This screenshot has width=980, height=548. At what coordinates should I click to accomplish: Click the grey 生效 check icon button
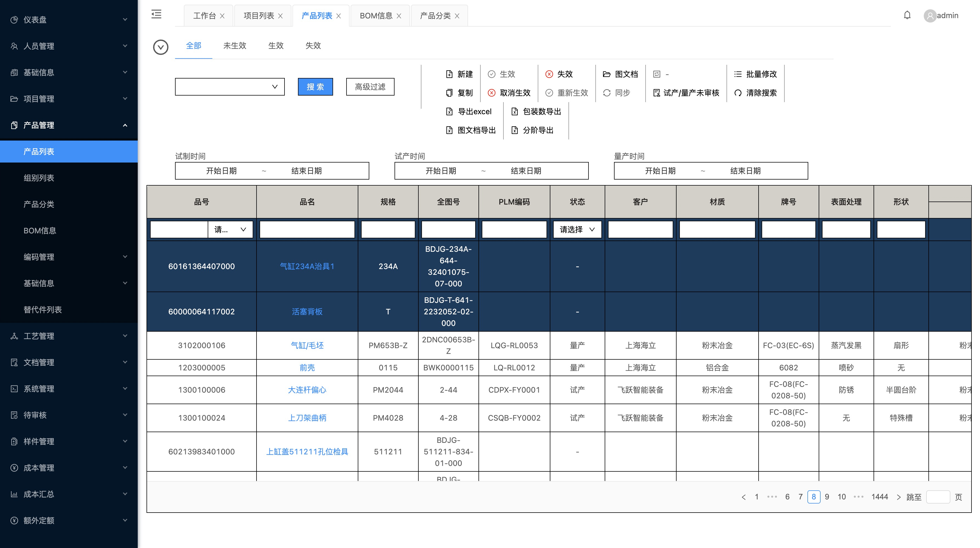502,74
